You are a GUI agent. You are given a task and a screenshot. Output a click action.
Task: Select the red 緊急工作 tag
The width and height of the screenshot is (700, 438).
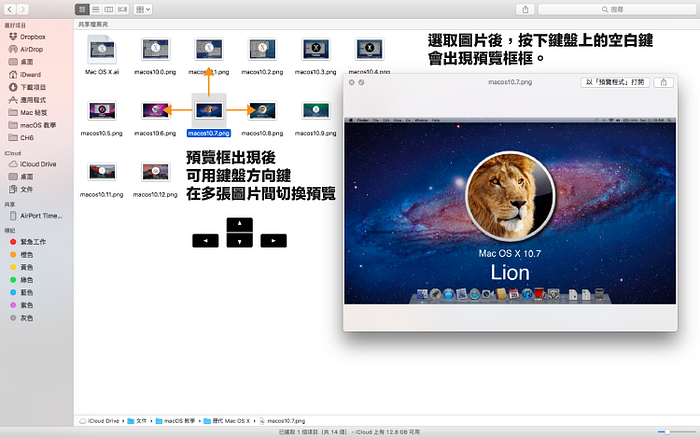coord(33,242)
